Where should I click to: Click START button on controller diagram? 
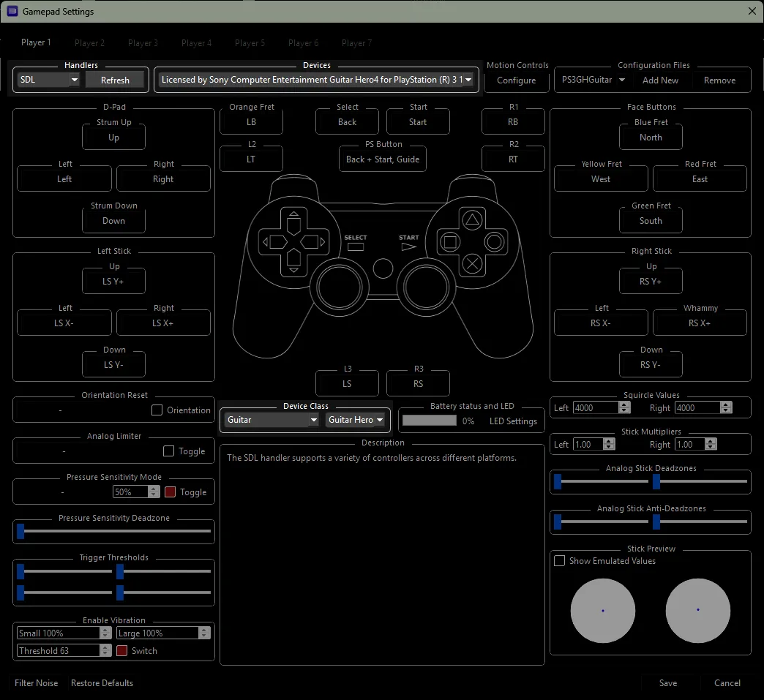pyautogui.click(x=409, y=247)
